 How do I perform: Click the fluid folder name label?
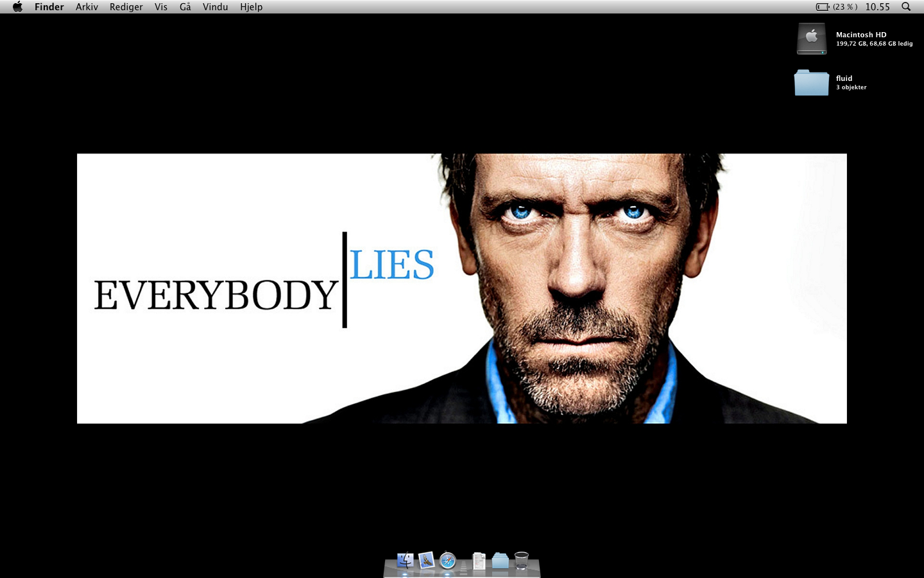point(844,78)
